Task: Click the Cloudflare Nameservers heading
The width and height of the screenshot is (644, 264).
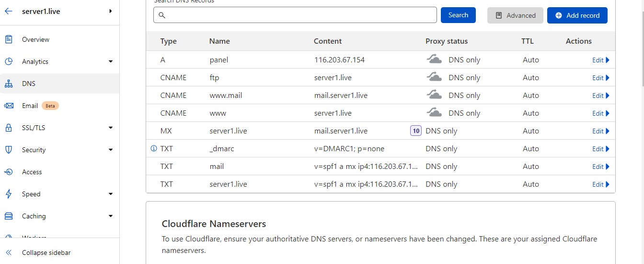Action: tap(214, 224)
